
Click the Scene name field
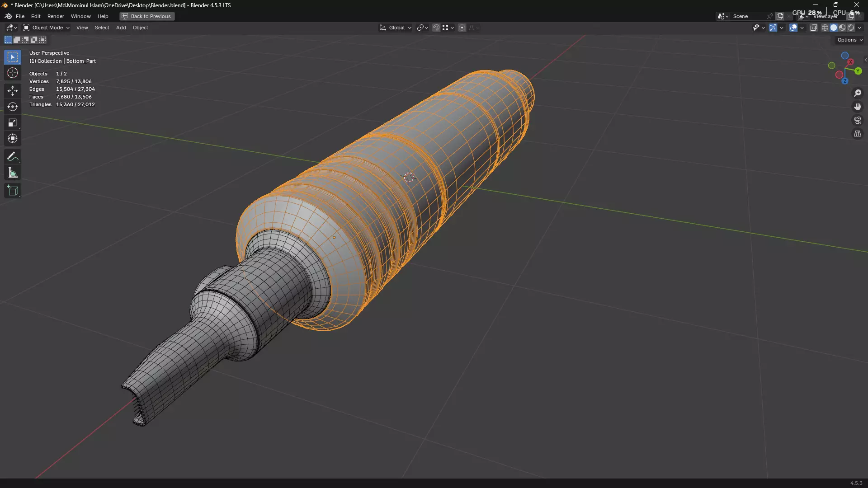coord(748,16)
